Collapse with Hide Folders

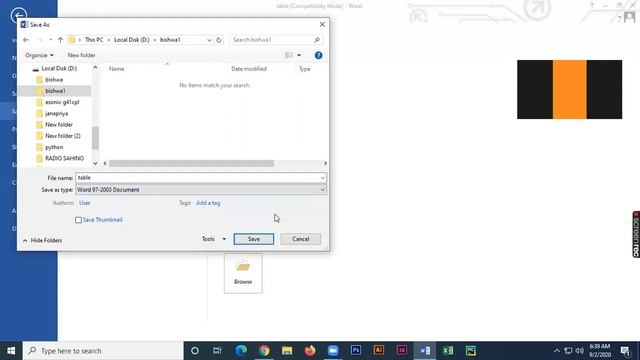click(42, 240)
